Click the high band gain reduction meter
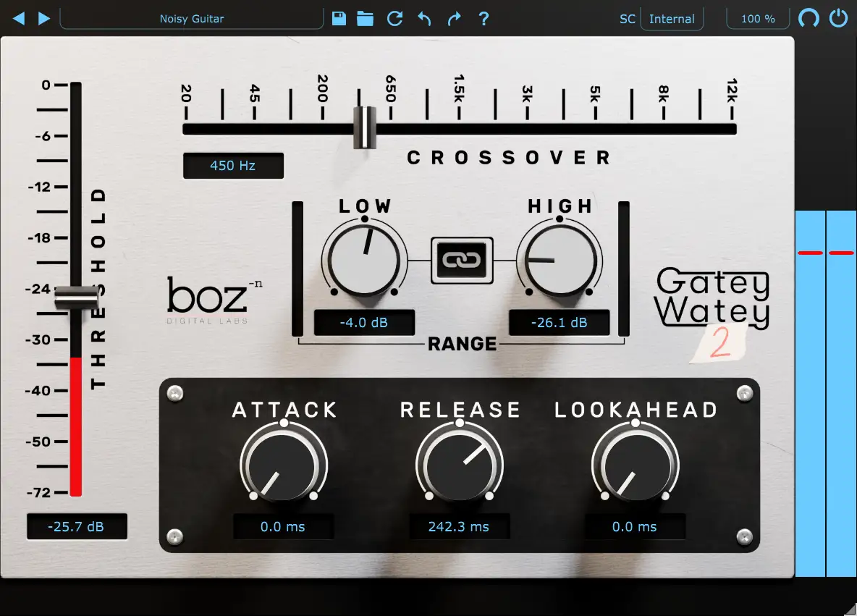Viewport: 857px width, 616px height. 624,269
